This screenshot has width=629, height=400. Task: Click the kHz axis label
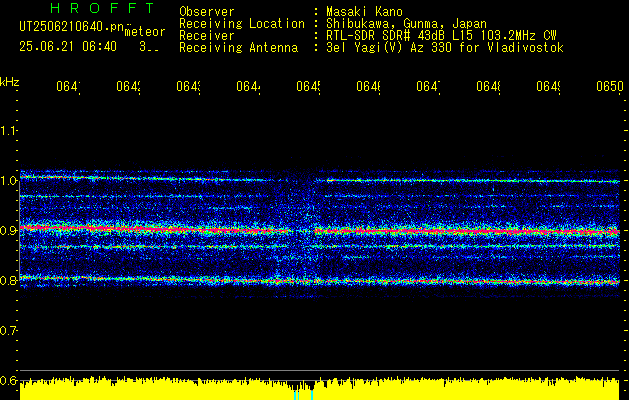point(10,82)
